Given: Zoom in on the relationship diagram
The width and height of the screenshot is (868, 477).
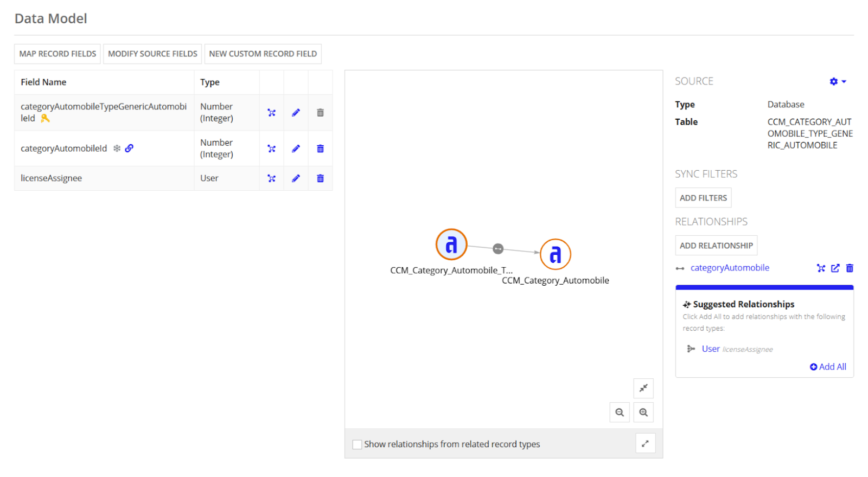Looking at the screenshot, I should pos(643,412).
